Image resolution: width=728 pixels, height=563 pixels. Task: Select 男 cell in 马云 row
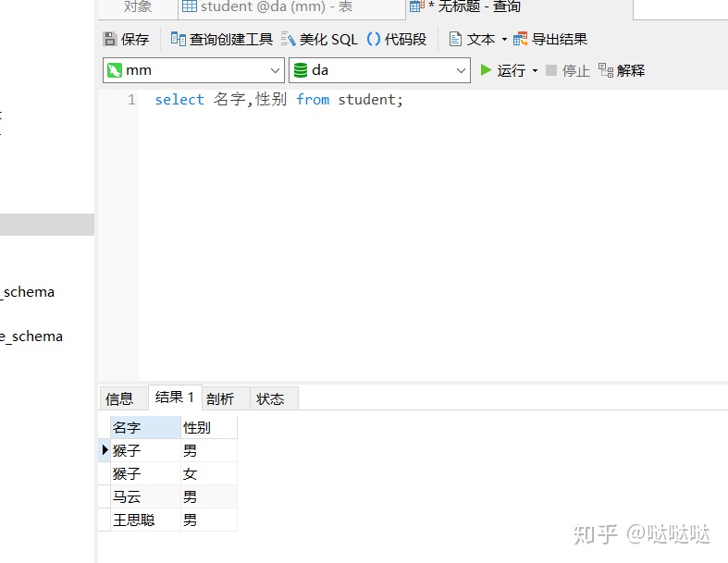209,496
